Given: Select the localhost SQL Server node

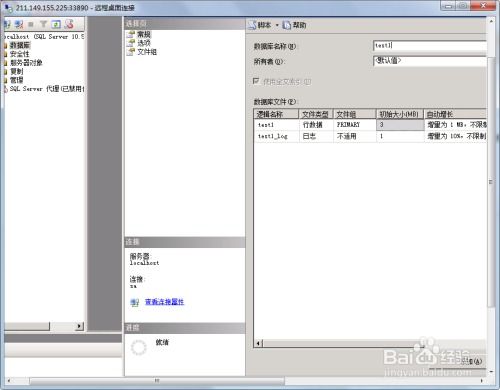Looking at the screenshot, I should (44, 37).
